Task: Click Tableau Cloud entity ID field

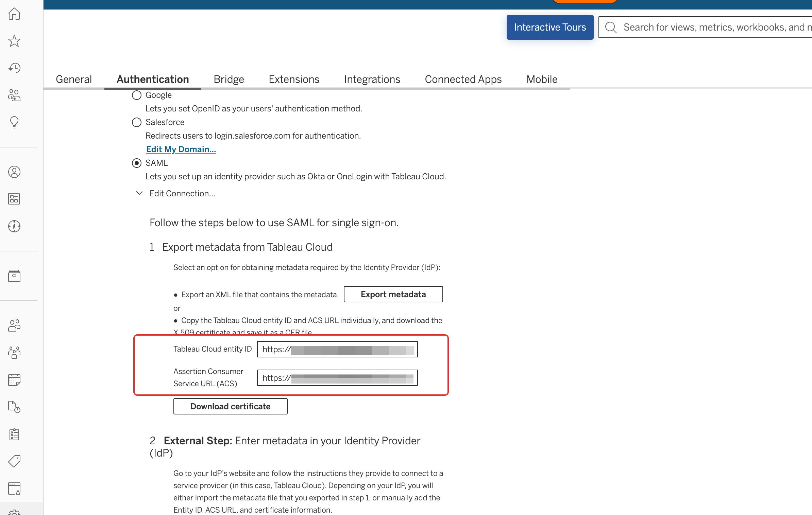Action: pos(337,349)
